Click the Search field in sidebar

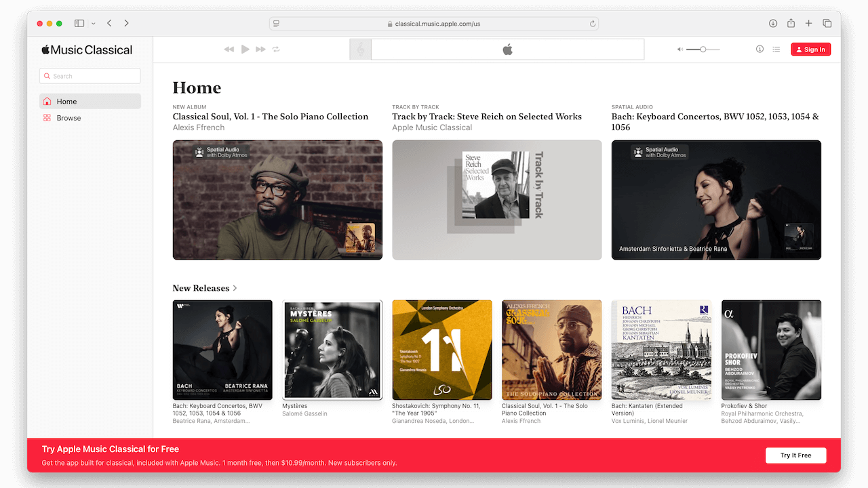click(x=90, y=76)
